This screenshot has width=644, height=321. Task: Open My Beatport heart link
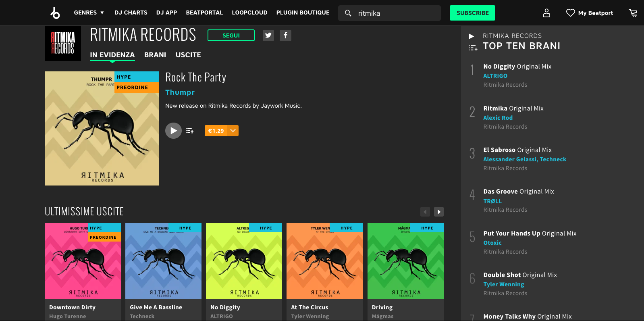[x=590, y=13]
